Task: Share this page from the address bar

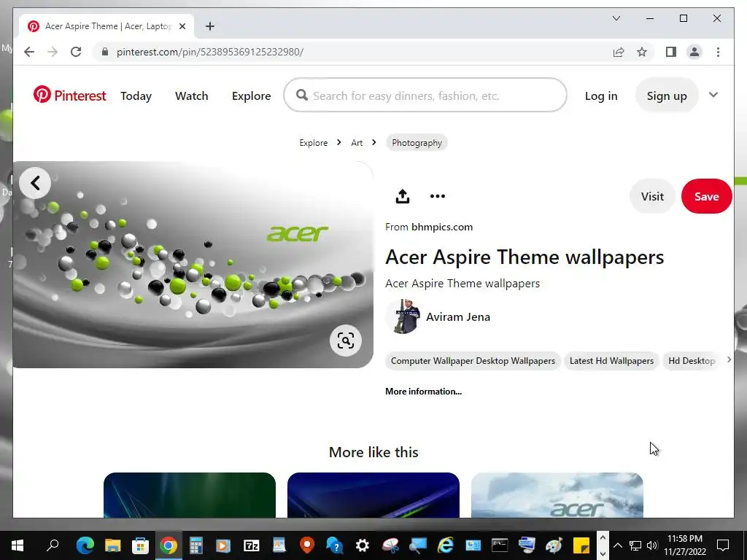Action: click(618, 52)
